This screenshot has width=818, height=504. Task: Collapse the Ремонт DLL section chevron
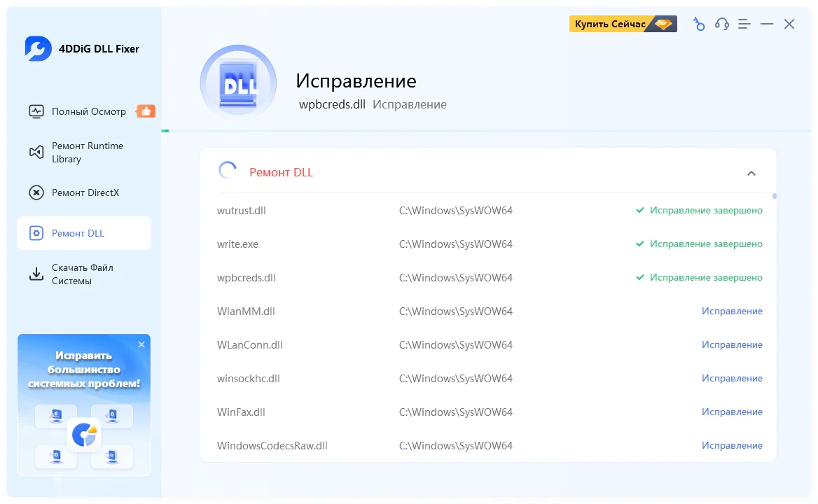point(751,173)
